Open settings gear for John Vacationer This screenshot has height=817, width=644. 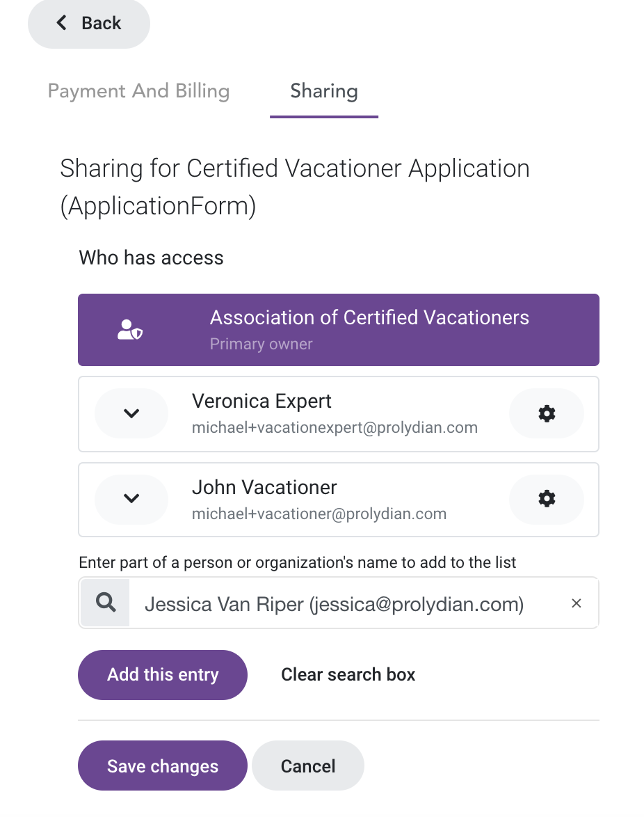point(546,499)
